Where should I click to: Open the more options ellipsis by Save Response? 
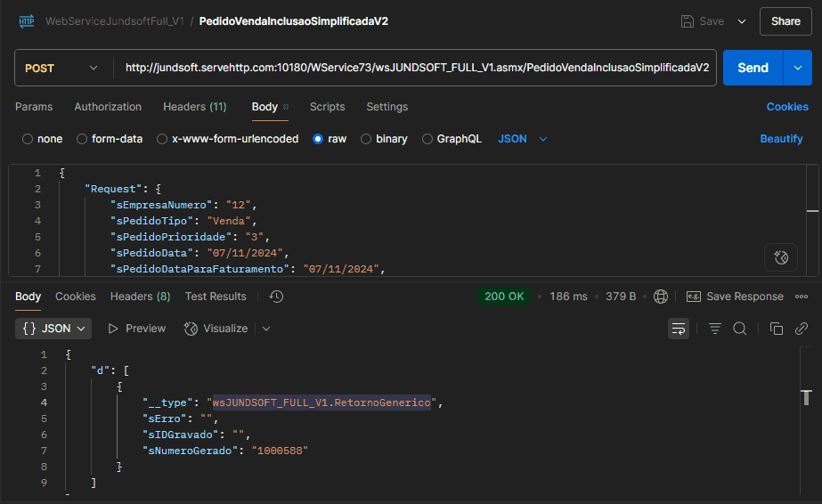802,297
